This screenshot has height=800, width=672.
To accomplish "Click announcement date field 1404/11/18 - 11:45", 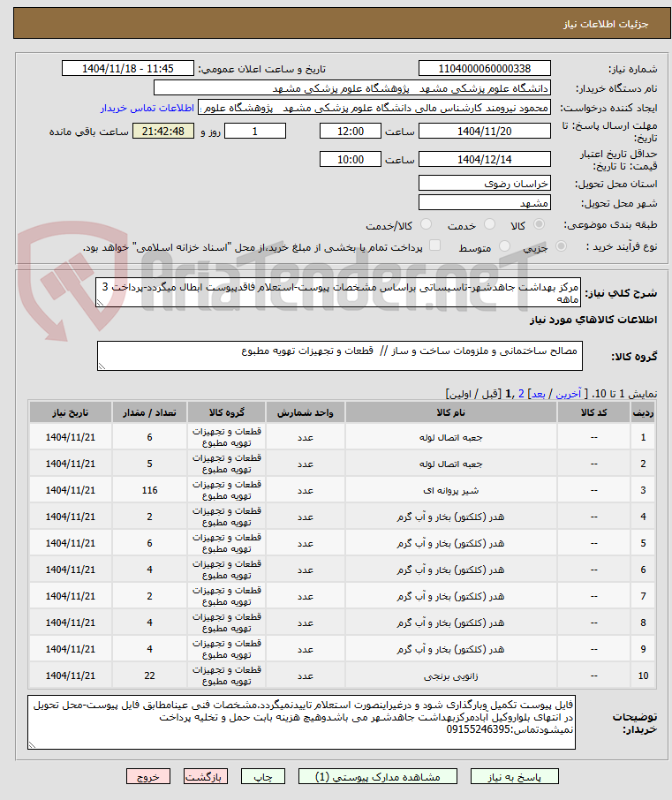I will 127,68.
